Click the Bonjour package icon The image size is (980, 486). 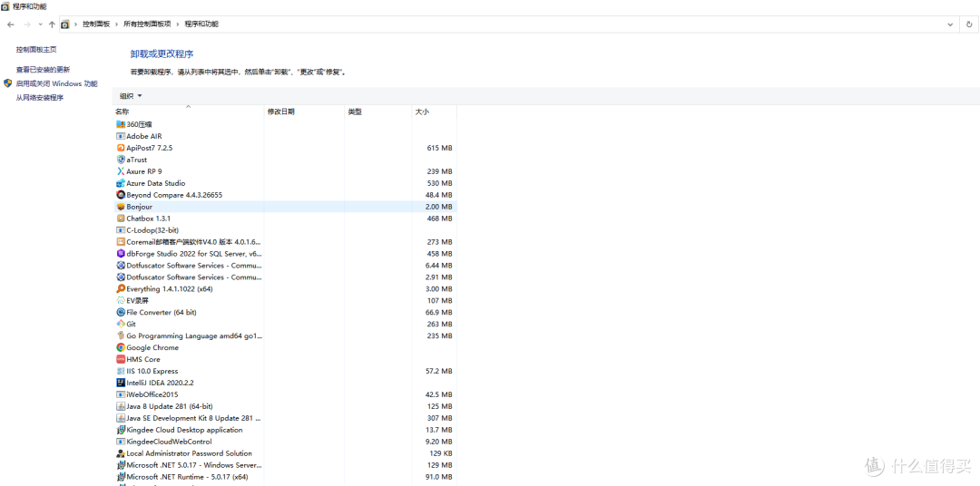click(121, 207)
